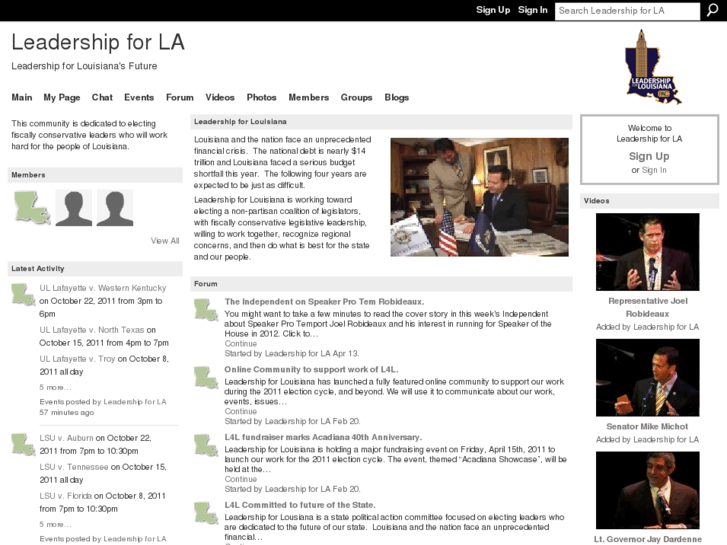Click avatar beside Online Community forum post

pos(206,378)
